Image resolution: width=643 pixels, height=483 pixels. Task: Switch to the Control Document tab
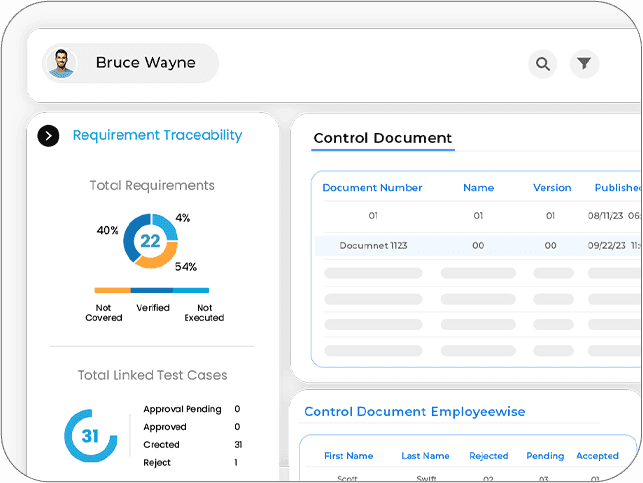383,138
